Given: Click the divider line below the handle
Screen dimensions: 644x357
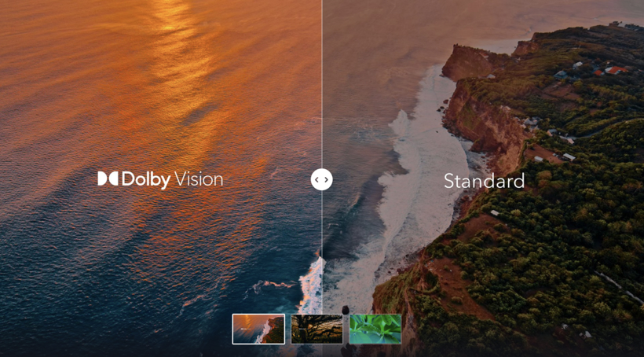Looking at the screenshot, I should 321,251.
